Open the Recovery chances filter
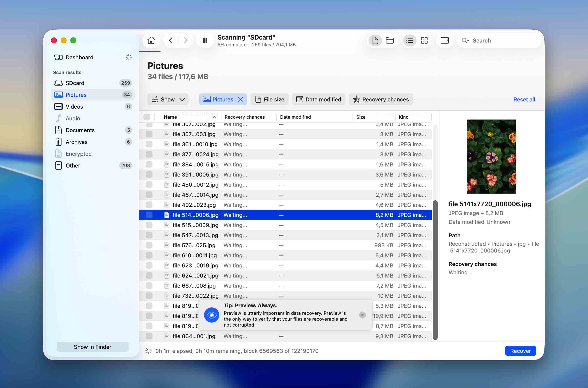 coord(381,100)
